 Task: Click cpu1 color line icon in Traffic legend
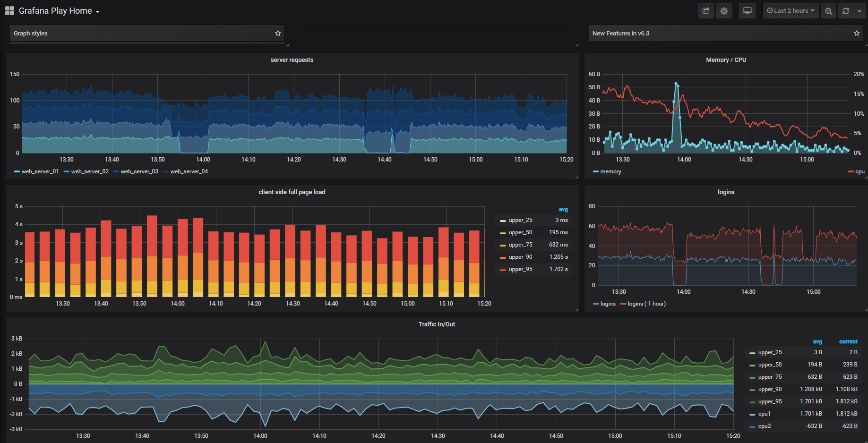coord(752,414)
